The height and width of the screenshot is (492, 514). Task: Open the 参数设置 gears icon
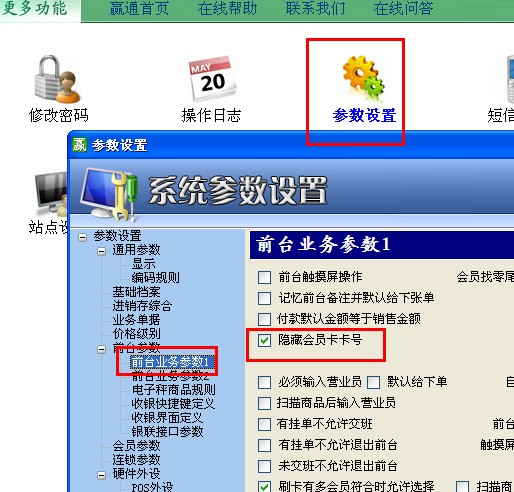(364, 79)
